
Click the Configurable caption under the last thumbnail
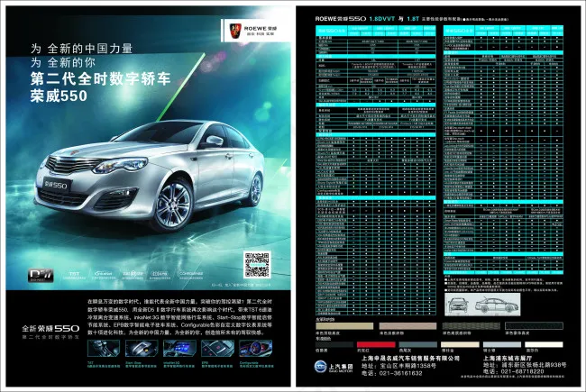pos(256,364)
